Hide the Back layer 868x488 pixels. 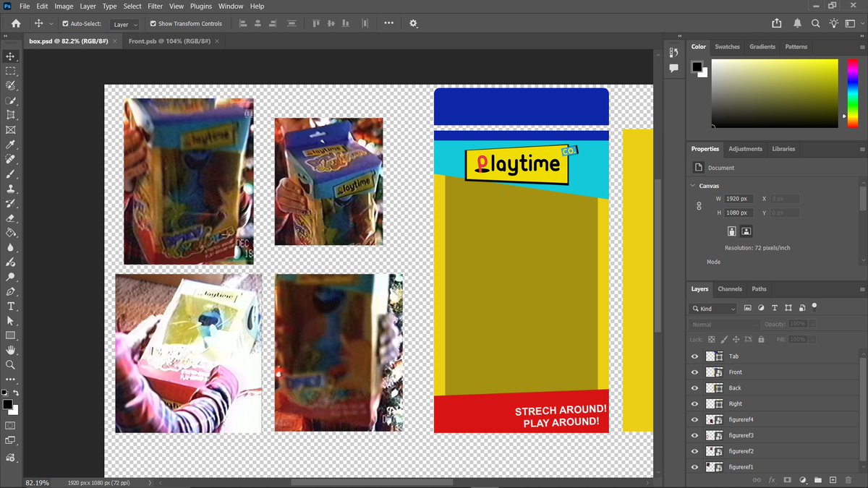[694, 388]
